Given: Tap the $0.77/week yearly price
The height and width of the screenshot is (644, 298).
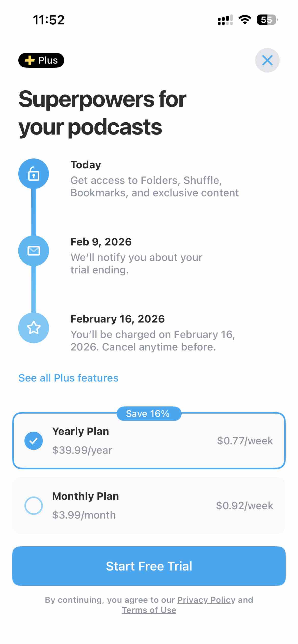Looking at the screenshot, I should [245, 441].
